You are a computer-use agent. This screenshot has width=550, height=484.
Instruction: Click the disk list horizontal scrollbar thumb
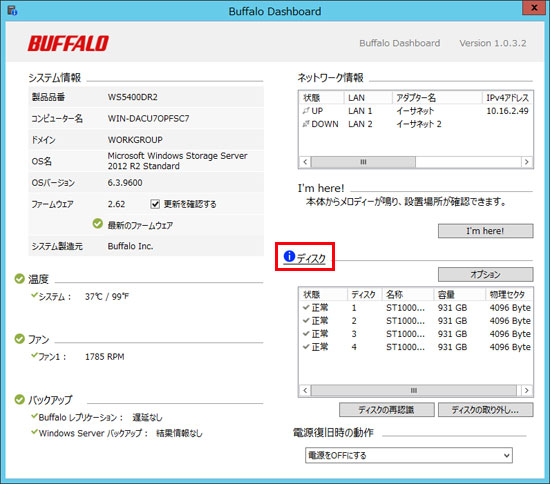pos(414,390)
